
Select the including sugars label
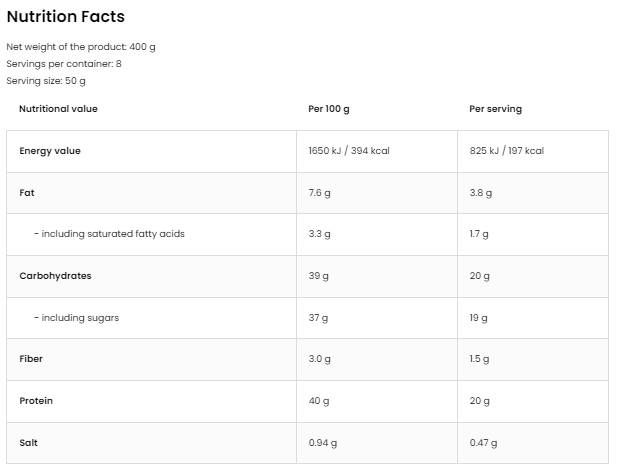tap(76, 318)
